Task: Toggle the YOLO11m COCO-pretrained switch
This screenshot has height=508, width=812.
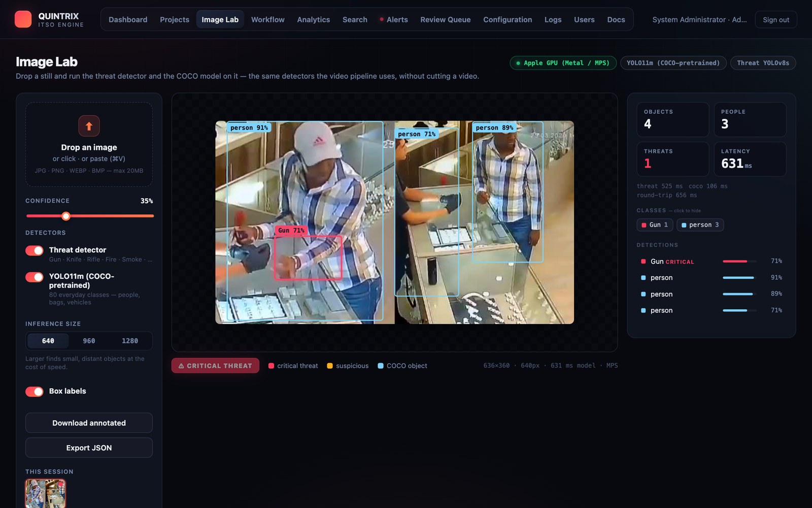Action: 35,277
